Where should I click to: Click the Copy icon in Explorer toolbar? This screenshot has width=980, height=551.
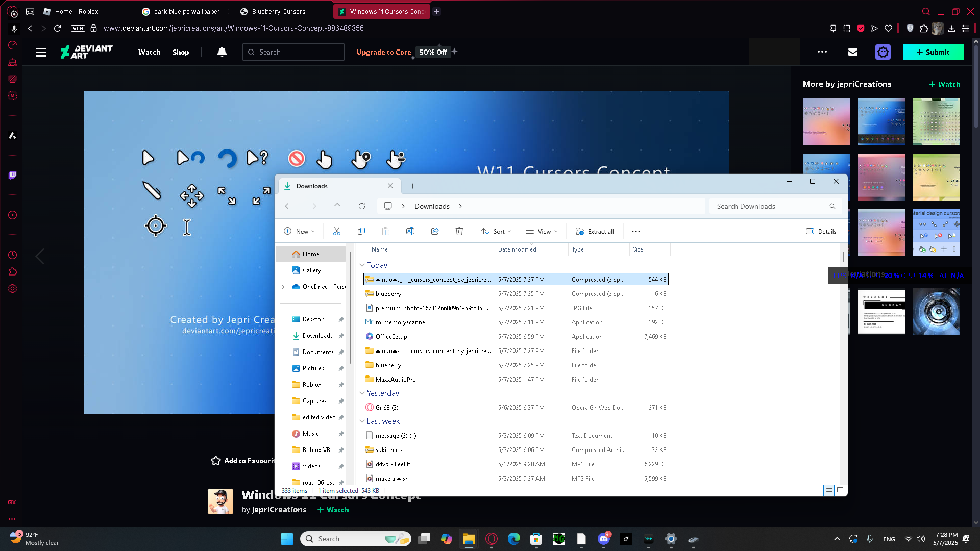[x=361, y=231]
